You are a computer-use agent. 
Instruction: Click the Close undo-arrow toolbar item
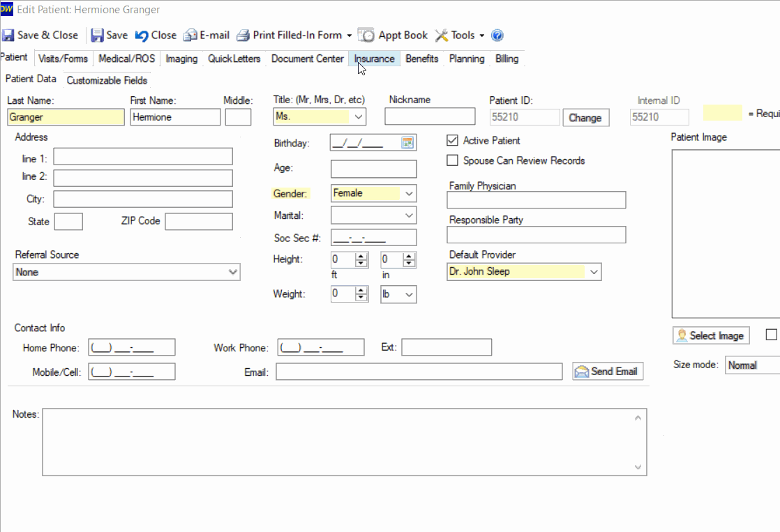click(156, 36)
